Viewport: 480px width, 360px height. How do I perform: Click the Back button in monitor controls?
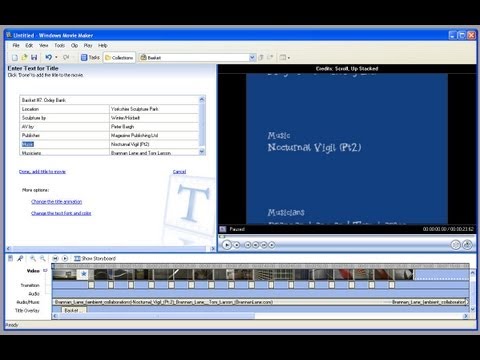pos(247,245)
